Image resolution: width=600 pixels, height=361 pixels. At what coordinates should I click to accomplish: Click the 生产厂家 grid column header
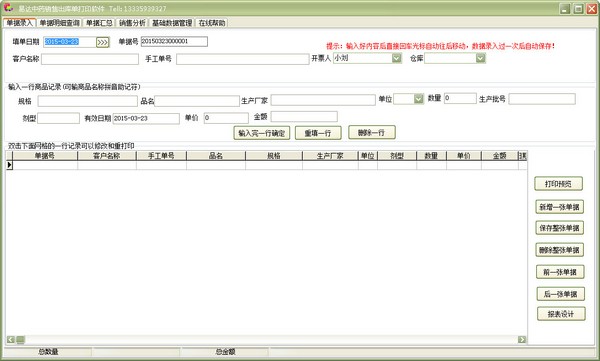(x=330, y=156)
